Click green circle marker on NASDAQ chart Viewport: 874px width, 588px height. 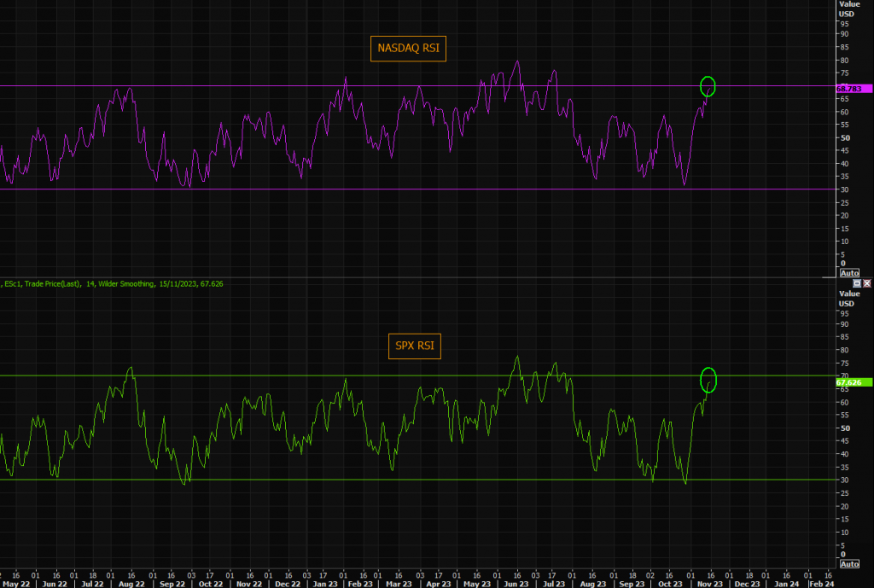pos(707,86)
